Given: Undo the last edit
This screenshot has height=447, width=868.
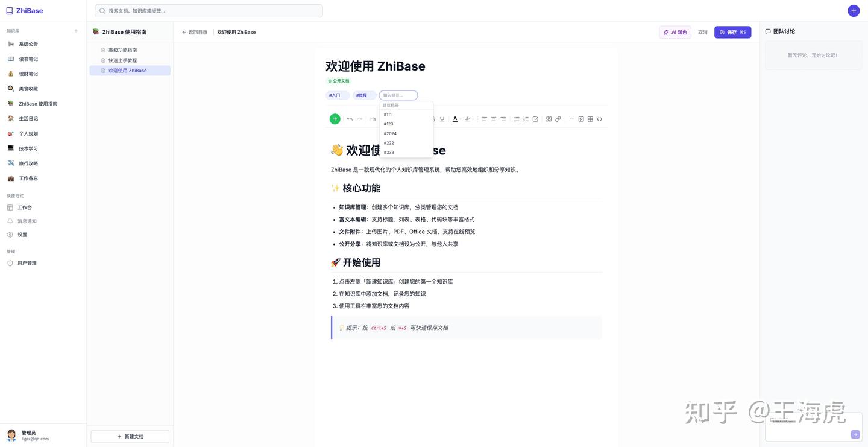Looking at the screenshot, I should 350,119.
